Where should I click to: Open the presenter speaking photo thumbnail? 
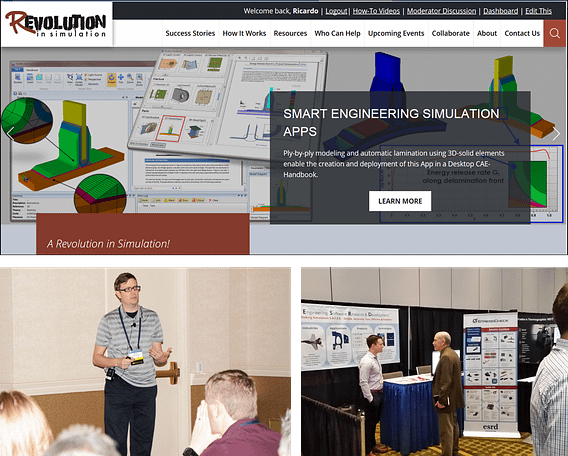click(x=145, y=361)
